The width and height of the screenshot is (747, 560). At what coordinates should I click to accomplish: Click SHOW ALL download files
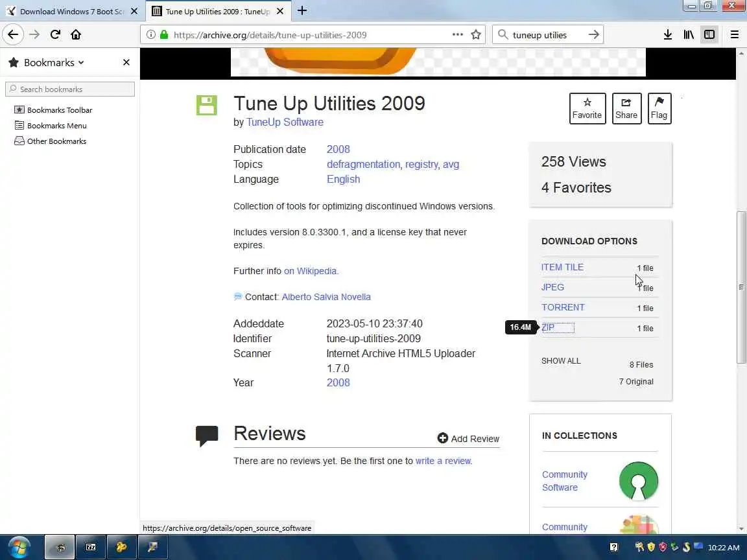pyautogui.click(x=561, y=360)
